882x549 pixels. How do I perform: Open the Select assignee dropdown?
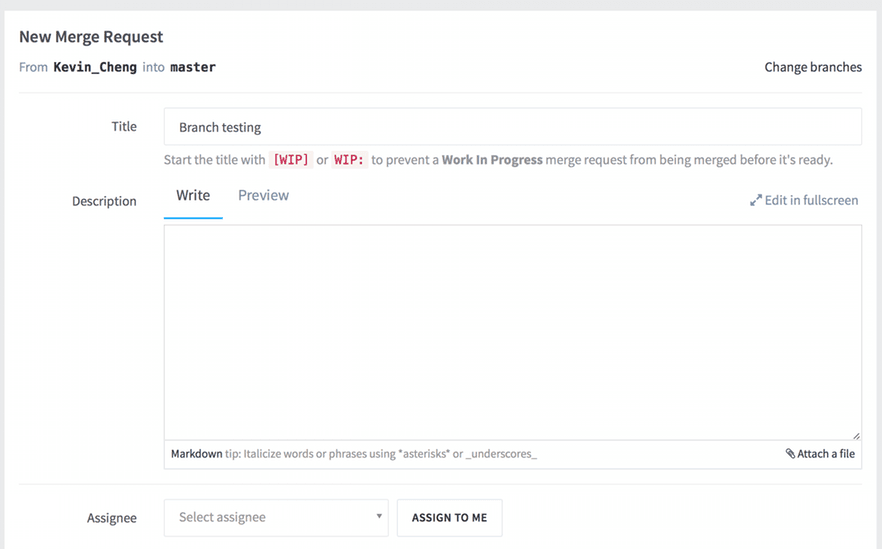click(x=270, y=517)
